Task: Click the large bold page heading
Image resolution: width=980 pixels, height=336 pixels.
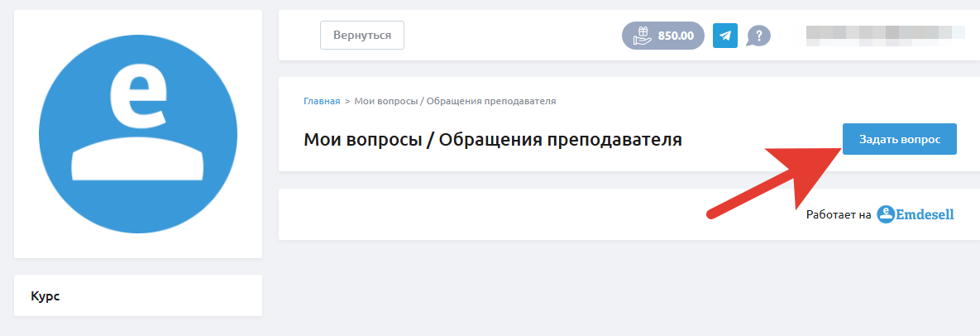Action: (x=493, y=139)
